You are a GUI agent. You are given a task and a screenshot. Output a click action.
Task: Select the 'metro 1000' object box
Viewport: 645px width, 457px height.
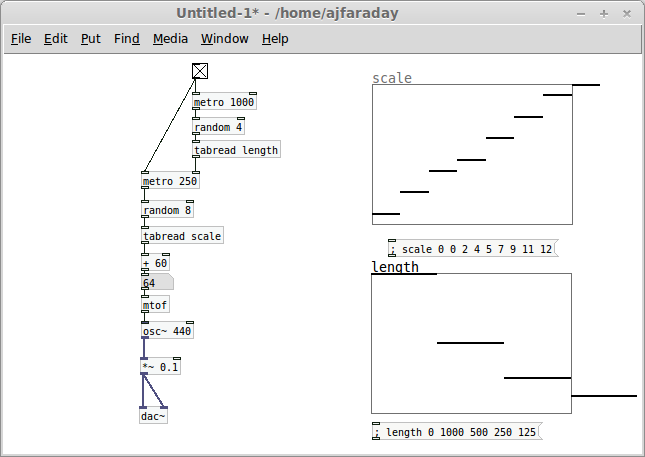tap(225, 102)
